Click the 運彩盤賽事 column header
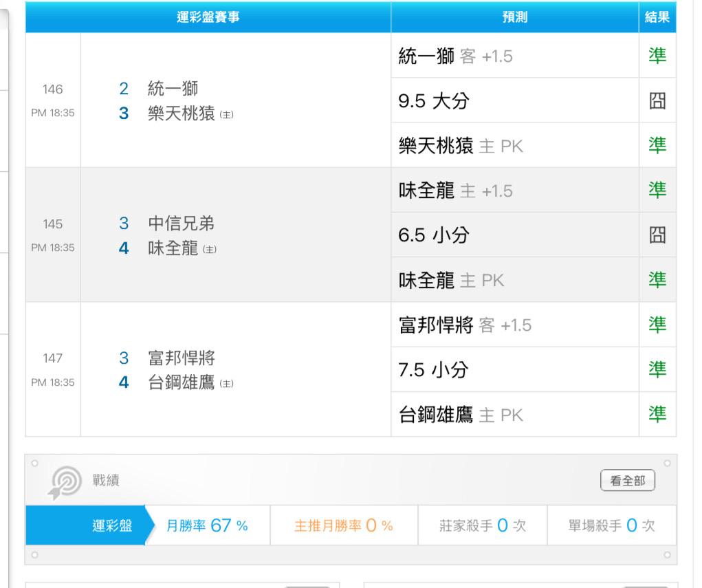This screenshot has width=702, height=588. pyautogui.click(x=208, y=17)
